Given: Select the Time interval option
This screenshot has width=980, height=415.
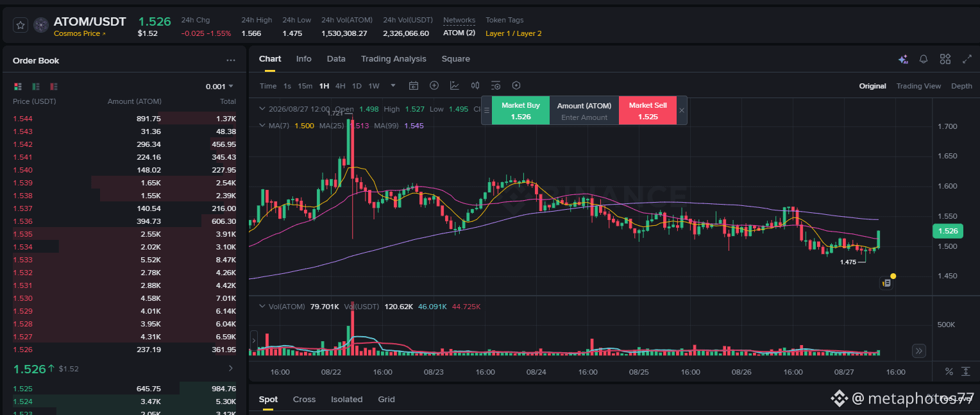Looking at the screenshot, I should click(268, 86).
